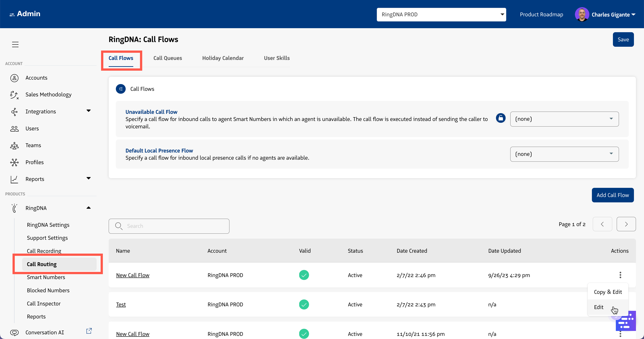Click the Add Call Flow button
Screen dimensions: 644x339
612,195
